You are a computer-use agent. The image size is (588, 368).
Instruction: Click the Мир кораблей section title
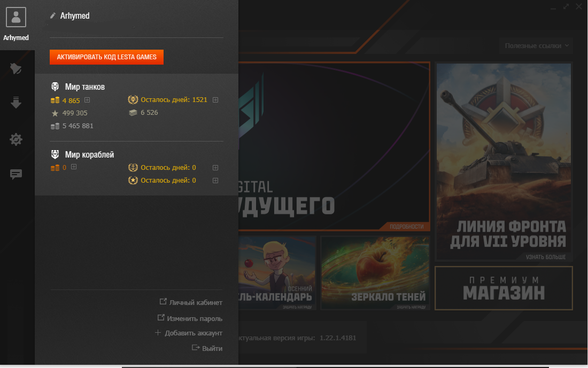tap(89, 155)
